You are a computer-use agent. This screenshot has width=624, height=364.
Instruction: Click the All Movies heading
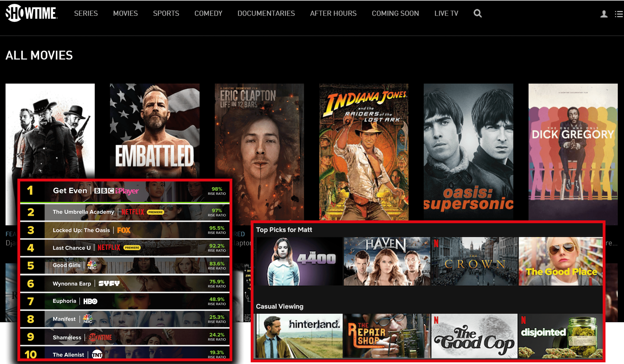click(x=39, y=55)
